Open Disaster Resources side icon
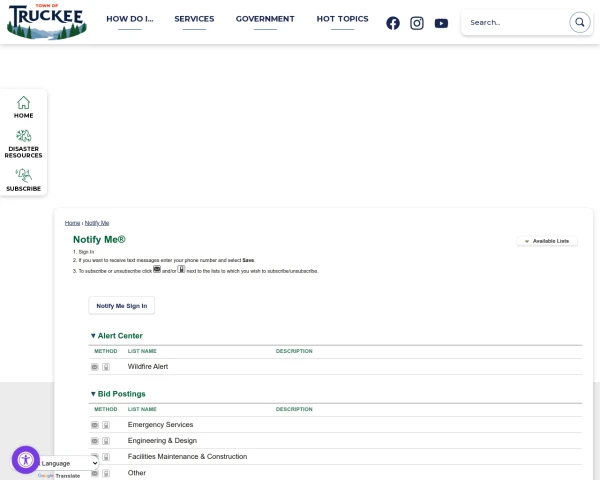The image size is (600, 480). (x=23, y=144)
